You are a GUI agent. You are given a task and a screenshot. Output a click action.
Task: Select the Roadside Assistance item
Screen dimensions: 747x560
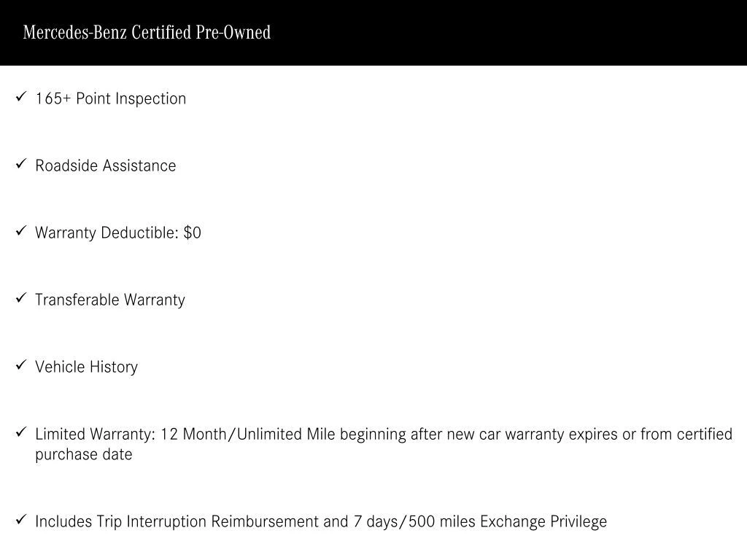[x=105, y=166]
